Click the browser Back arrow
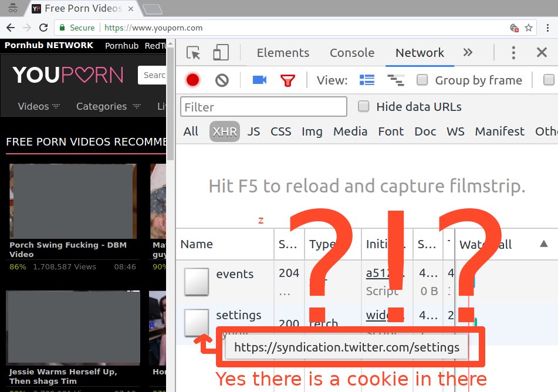This screenshot has width=558, height=392. [11, 28]
